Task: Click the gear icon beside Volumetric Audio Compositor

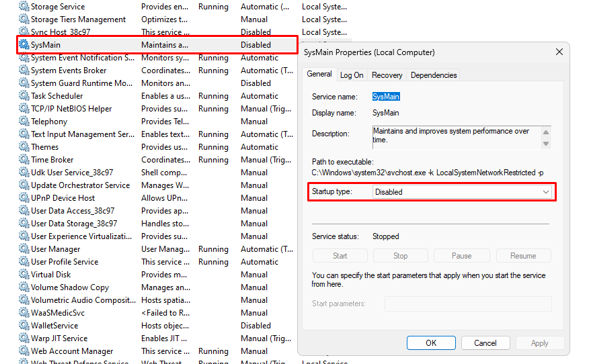Action: point(24,300)
